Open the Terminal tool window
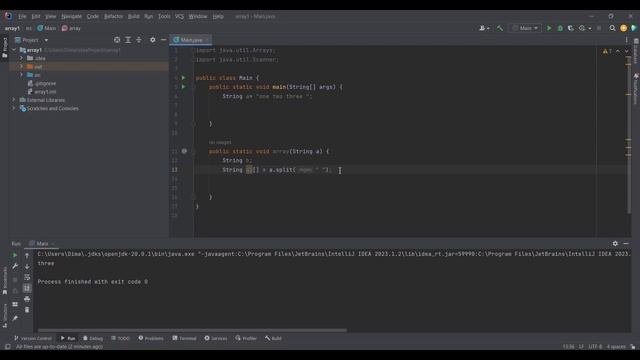Image resolution: width=640 pixels, height=360 pixels. 184,338
